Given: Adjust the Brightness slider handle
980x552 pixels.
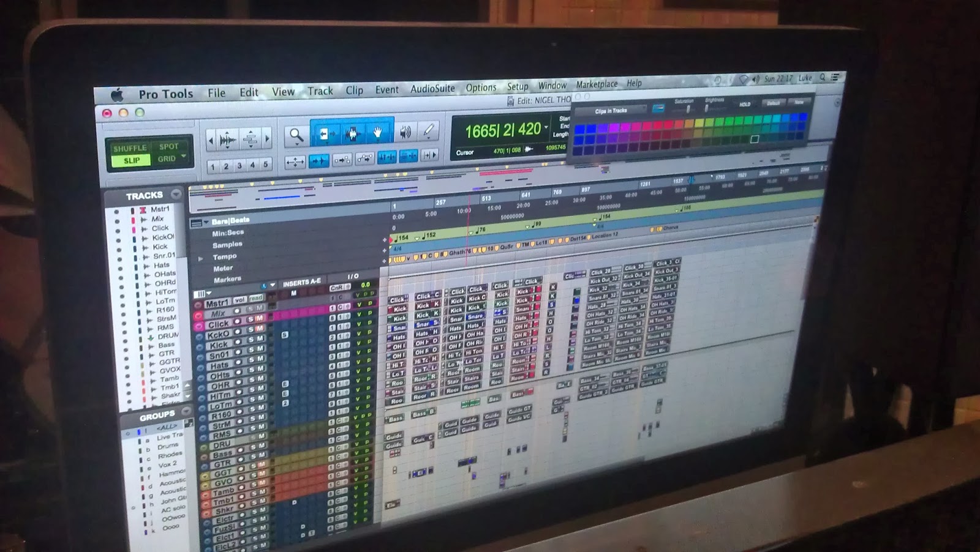Looking at the screenshot, I should click(706, 108).
